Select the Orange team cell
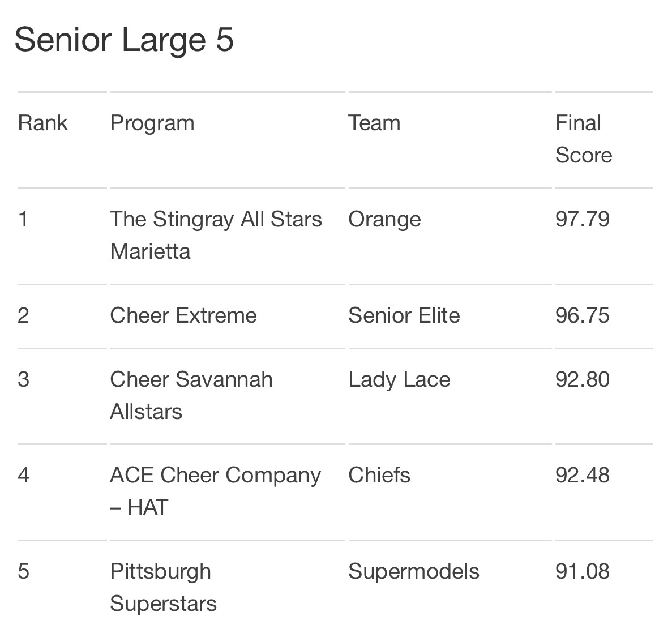 click(x=384, y=220)
